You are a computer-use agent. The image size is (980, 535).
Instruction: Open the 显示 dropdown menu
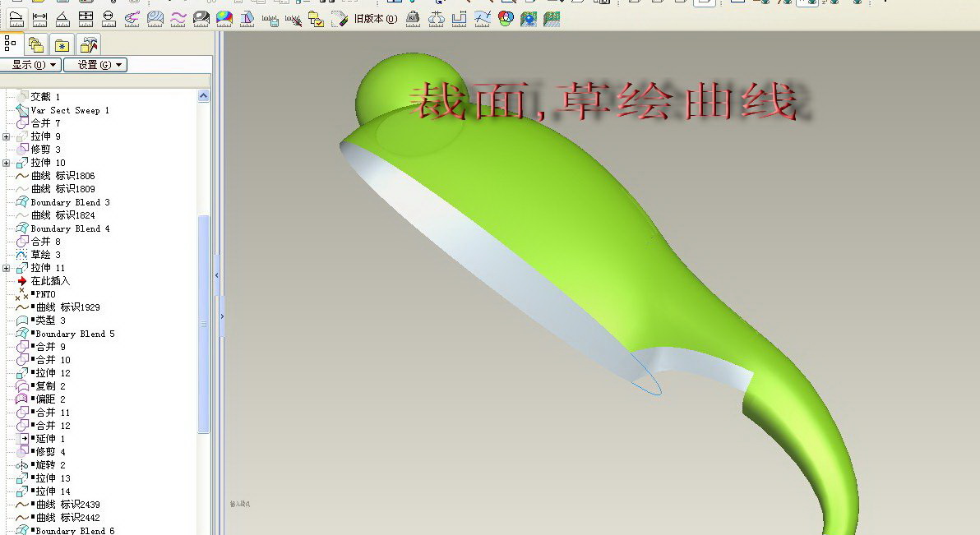31,65
